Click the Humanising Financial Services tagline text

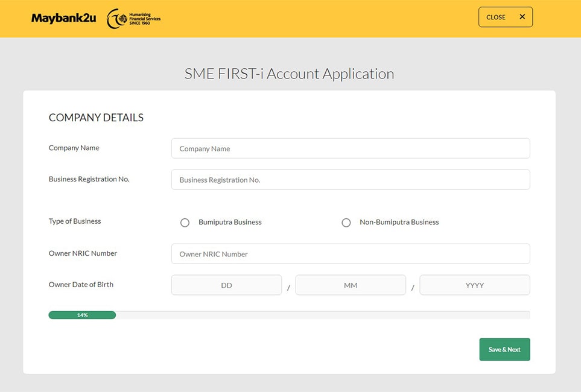pos(144,19)
